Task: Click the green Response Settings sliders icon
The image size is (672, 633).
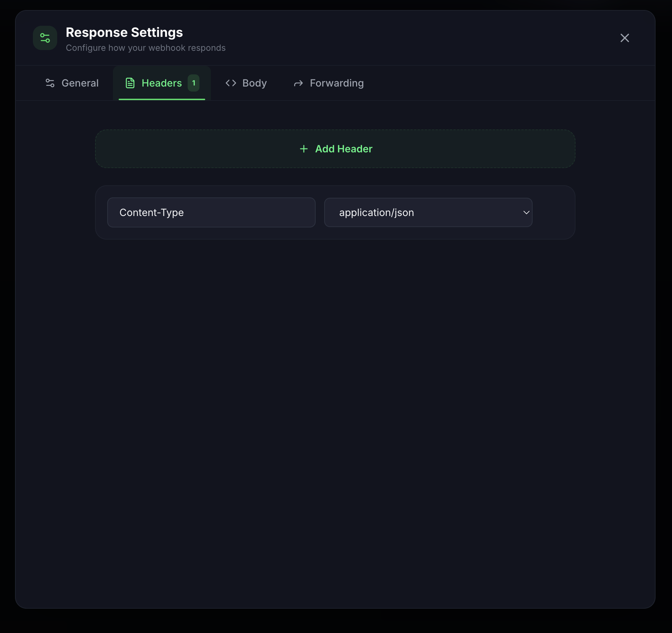Action: [45, 38]
